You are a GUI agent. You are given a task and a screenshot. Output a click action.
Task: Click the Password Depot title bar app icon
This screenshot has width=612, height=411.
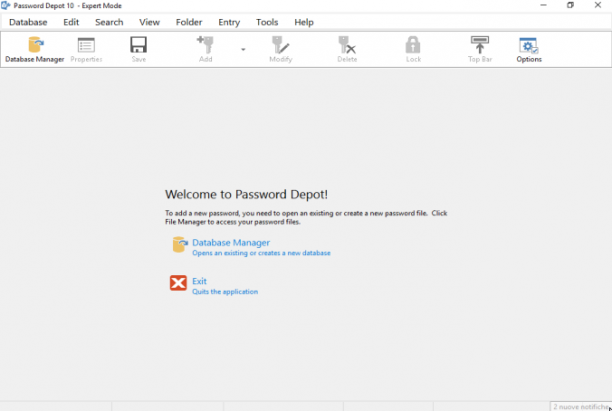5,5
